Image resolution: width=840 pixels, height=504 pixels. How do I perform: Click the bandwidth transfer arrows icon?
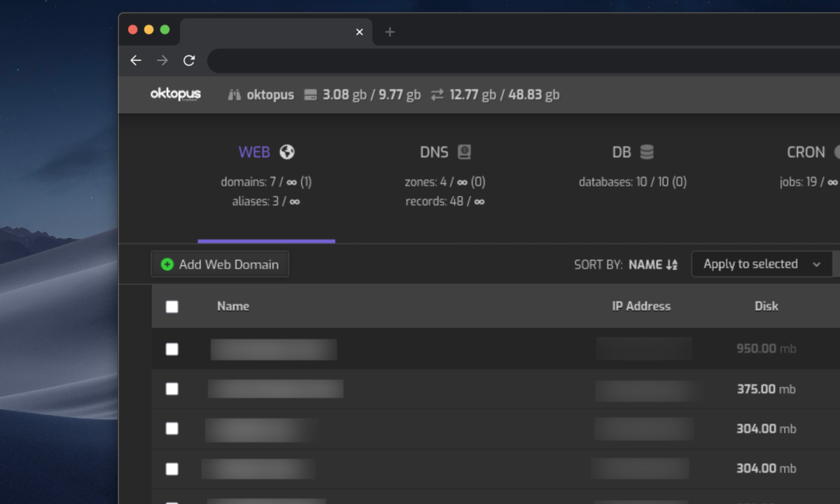tap(437, 94)
